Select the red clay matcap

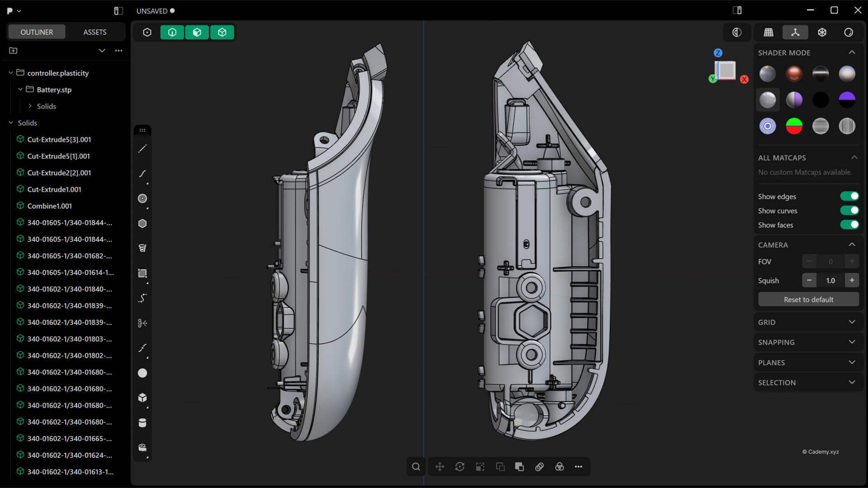click(x=794, y=73)
